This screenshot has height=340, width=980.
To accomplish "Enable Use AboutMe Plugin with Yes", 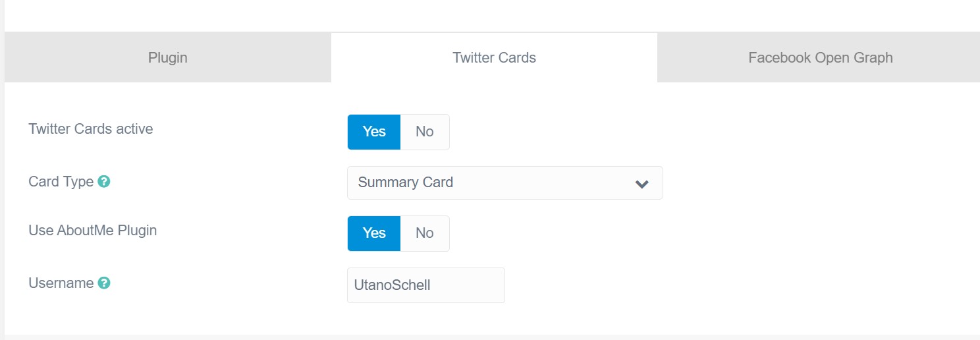I will pos(374,233).
